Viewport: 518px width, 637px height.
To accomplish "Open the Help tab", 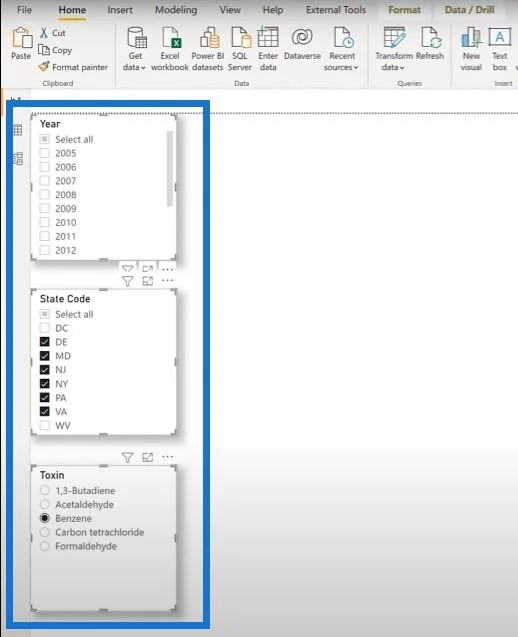I will pos(273,10).
